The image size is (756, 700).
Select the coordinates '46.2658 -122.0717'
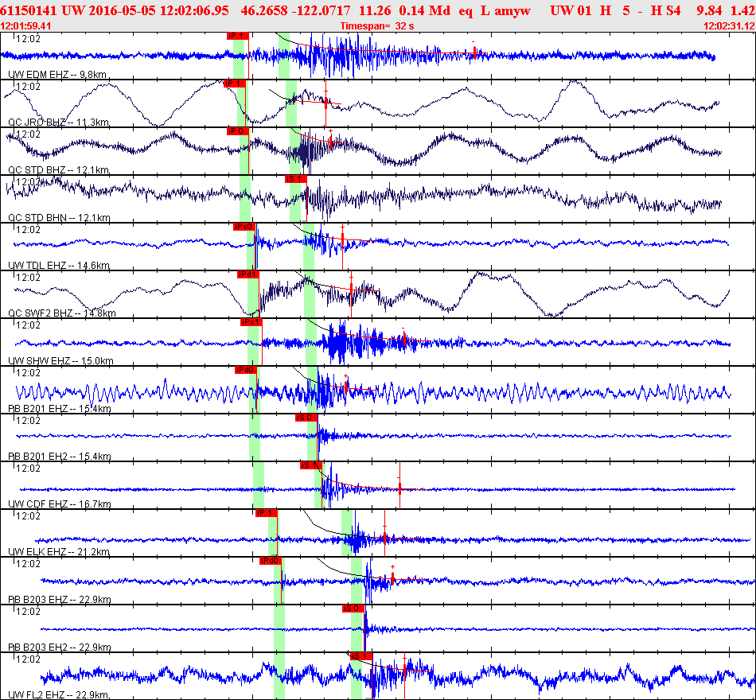[x=295, y=10]
